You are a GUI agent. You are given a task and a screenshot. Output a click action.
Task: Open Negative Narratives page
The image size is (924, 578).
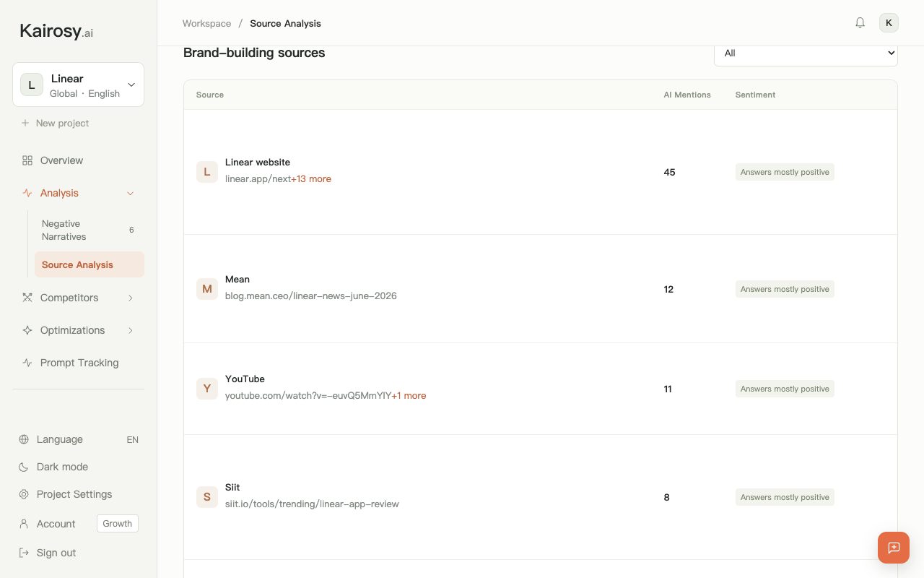(90, 230)
